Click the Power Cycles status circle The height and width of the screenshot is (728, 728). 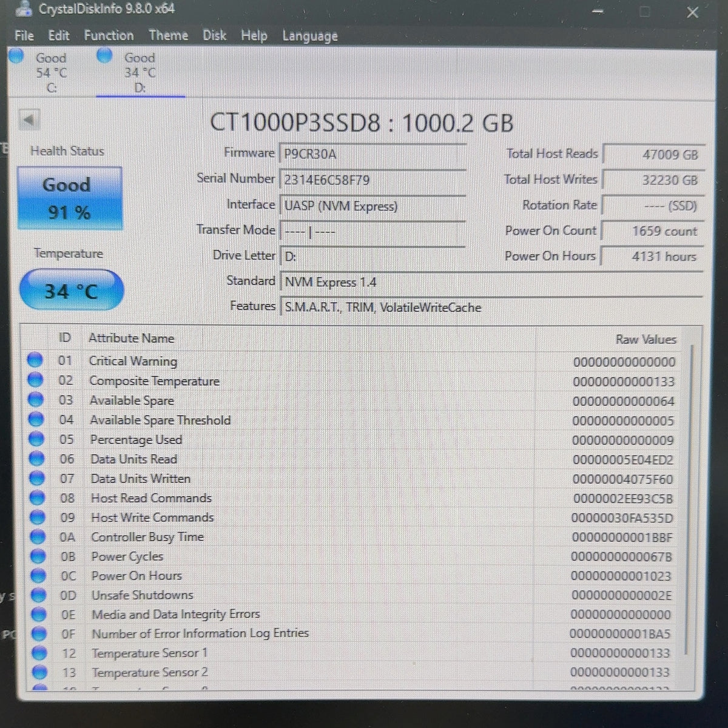pyautogui.click(x=38, y=556)
